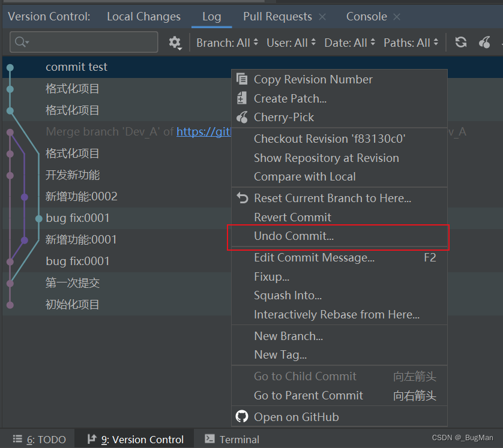Close the Pull Requests tab
The width and height of the screenshot is (503, 448).
tap(322, 17)
